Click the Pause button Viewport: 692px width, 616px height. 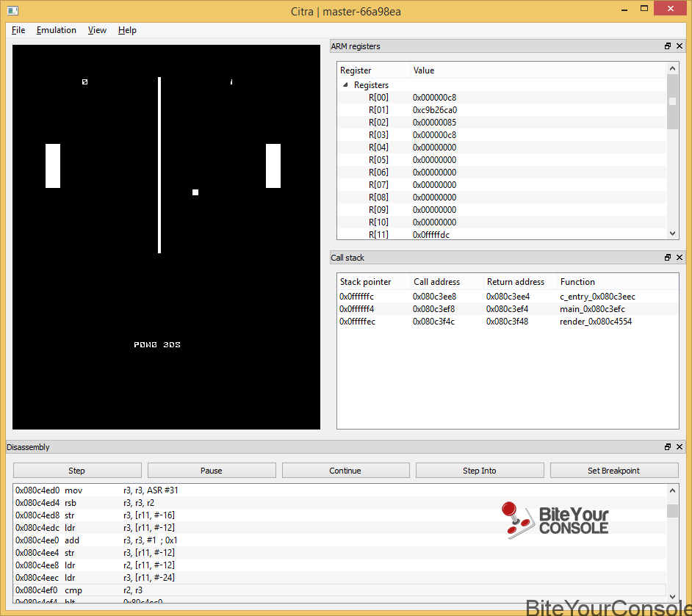212,471
